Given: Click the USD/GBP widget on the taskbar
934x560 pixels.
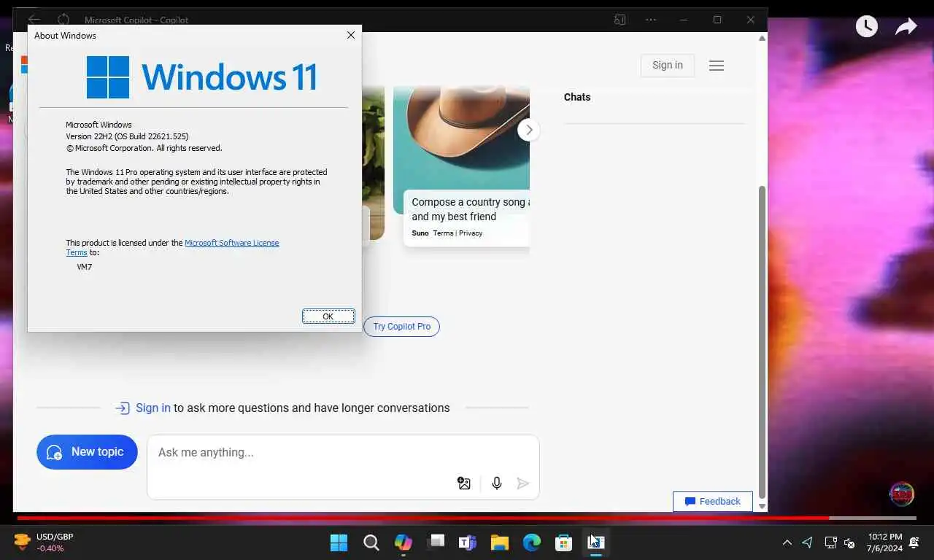Looking at the screenshot, I should [44, 542].
